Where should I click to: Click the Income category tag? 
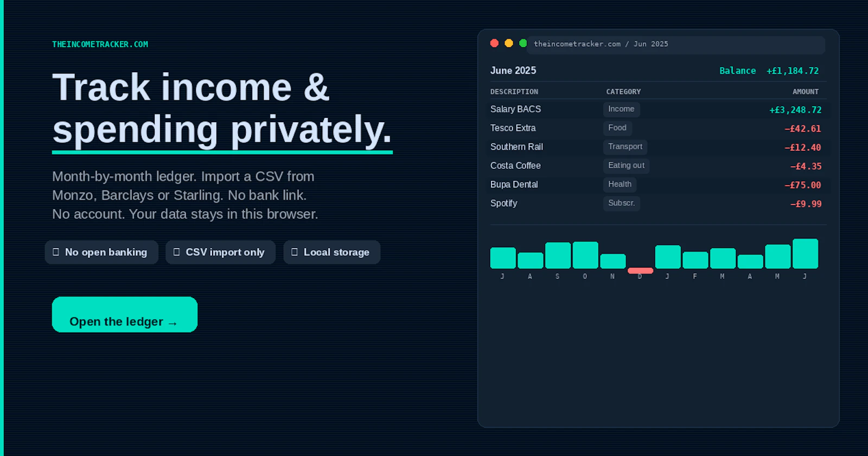621,109
